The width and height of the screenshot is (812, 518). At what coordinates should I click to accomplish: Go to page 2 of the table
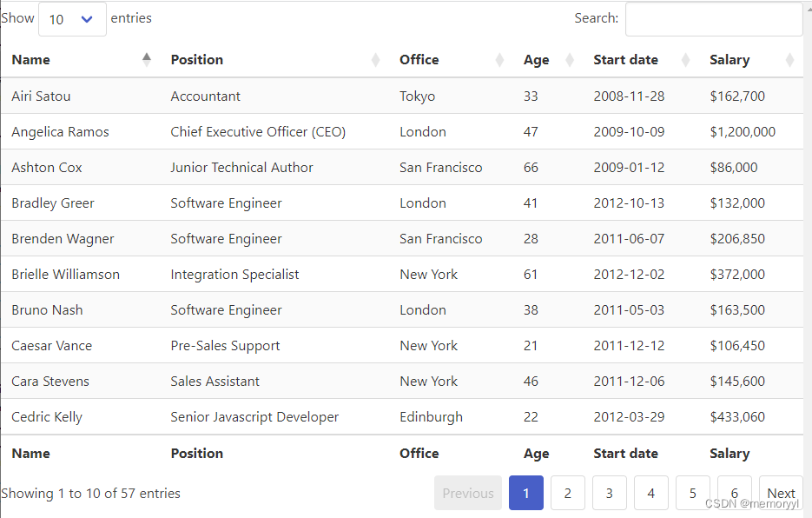point(568,493)
